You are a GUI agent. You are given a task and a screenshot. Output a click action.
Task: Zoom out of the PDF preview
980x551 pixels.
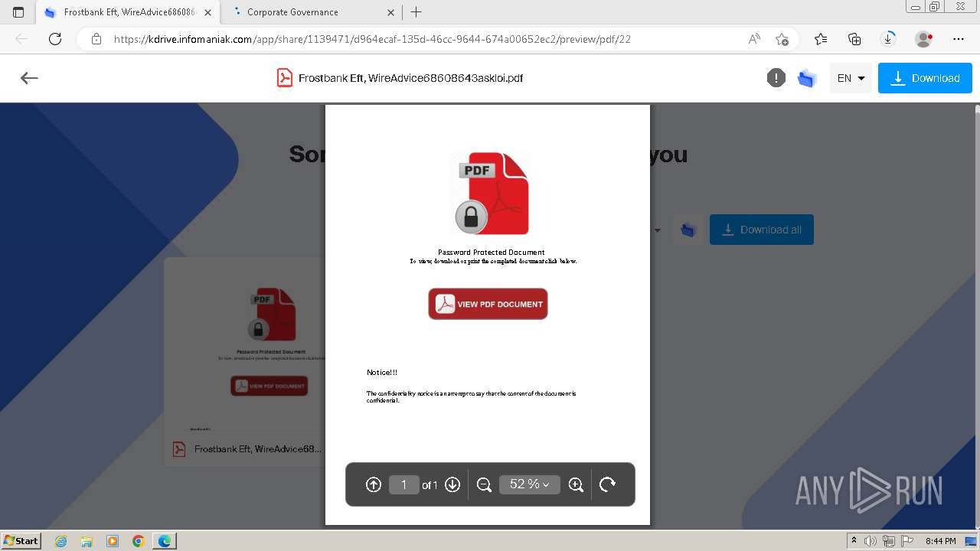(484, 484)
